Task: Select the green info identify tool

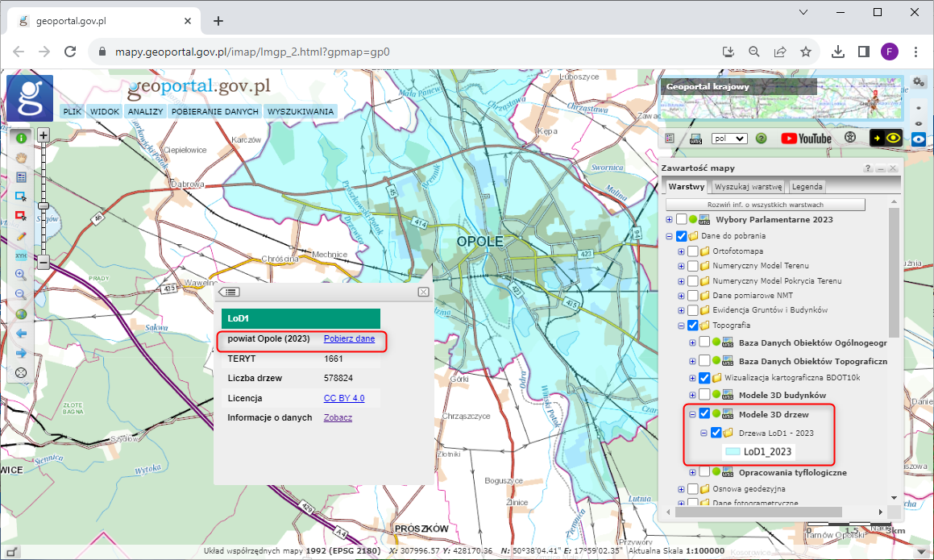Action: (x=21, y=138)
